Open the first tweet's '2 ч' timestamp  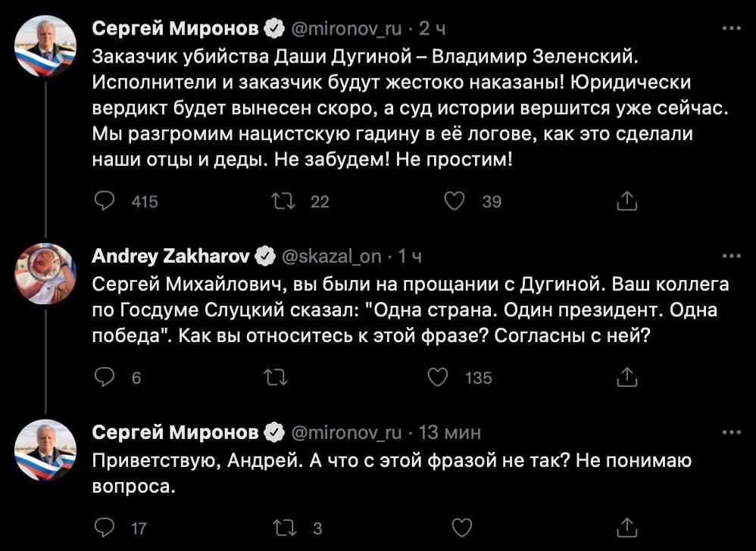(x=431, y=29)
